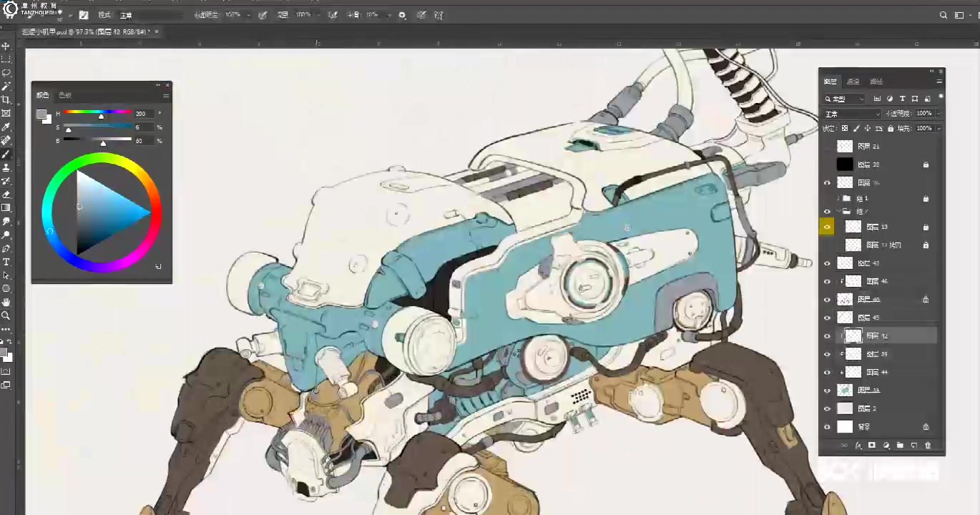The width and height of the screenshot is (980, 515).
Task: Select the 颜色 Color tab
Action: point(42,95)
